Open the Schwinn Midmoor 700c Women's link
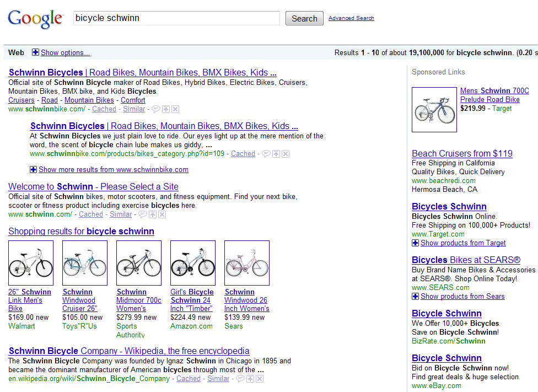The height and width of the screenshot is (392, 538). (x=139, y=300)
